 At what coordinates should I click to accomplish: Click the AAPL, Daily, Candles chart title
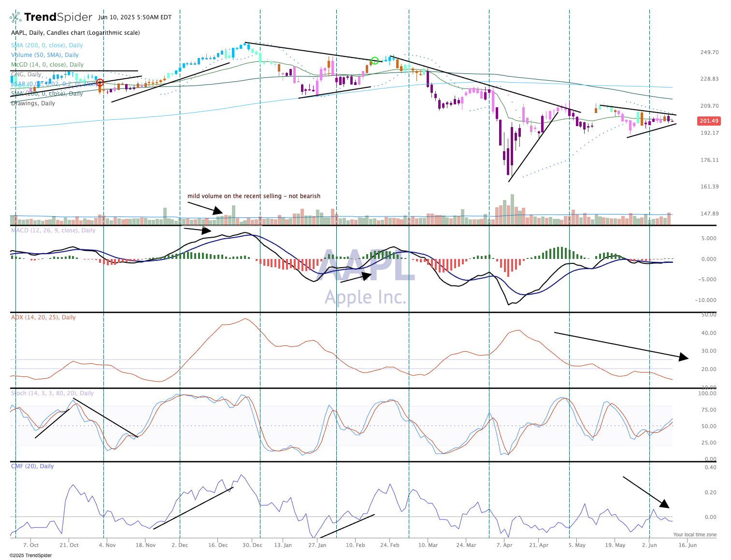tap(75, 33)
